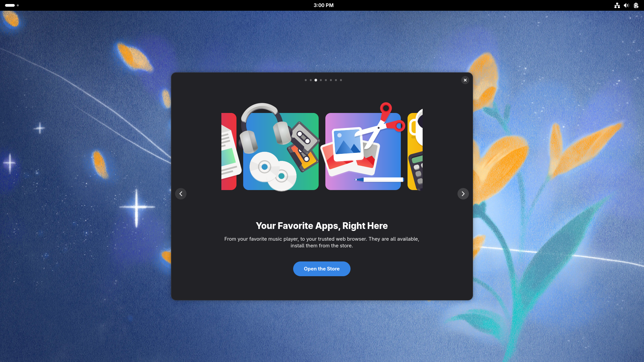
Task: Open the network status icon in the top bar
Action: click(x=617, y=5)
